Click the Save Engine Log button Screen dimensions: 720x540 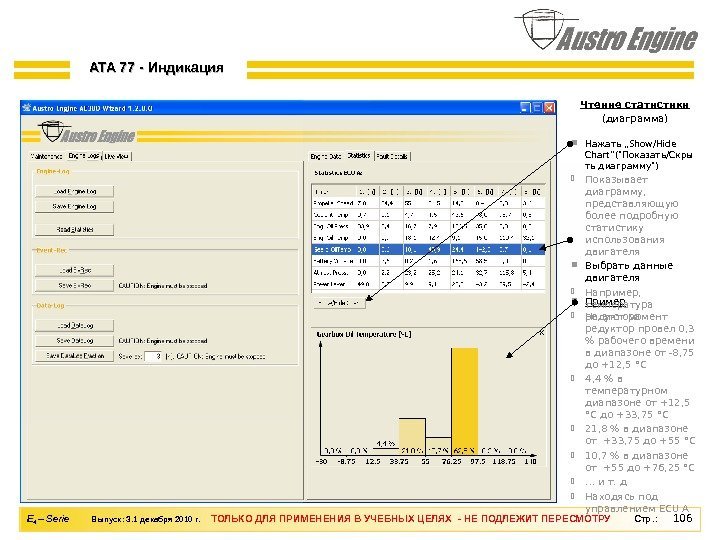(74, 206)
